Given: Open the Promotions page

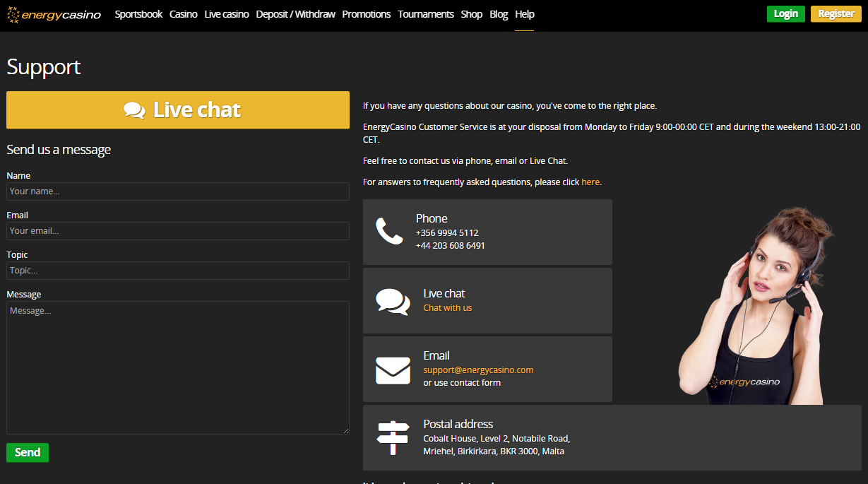Looking at the screenshot, I should point(367,14).
